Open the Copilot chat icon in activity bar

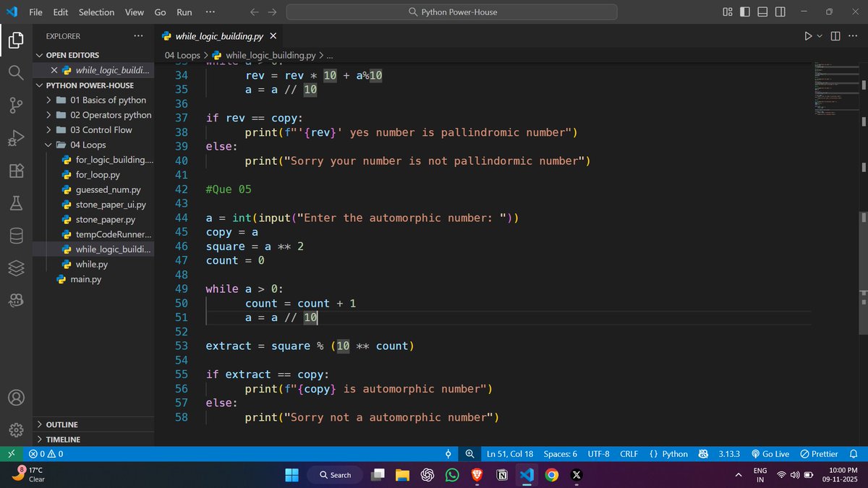[x=16, y=300]
